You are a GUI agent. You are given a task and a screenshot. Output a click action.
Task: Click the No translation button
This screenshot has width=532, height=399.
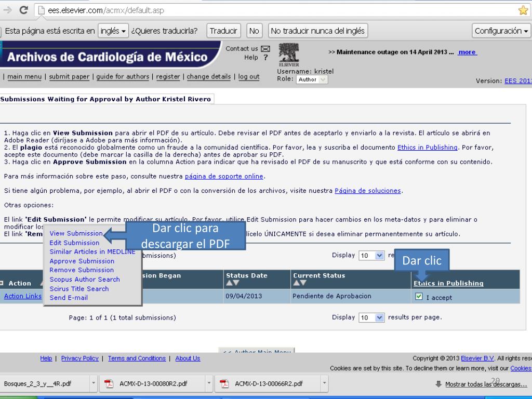click(x=254, y=31)
